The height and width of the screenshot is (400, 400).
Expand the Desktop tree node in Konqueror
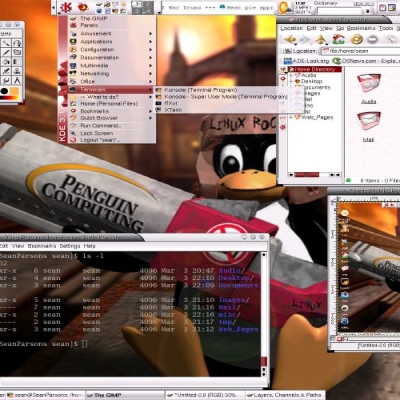point(291,81)
